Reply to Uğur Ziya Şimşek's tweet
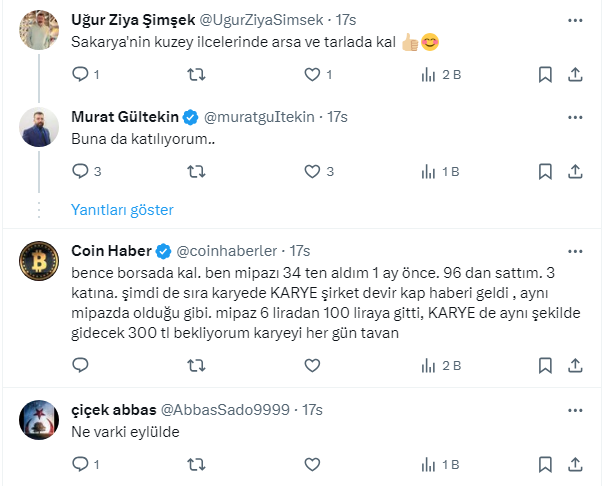Screen dimensions: 607x486 click(81, 74)
